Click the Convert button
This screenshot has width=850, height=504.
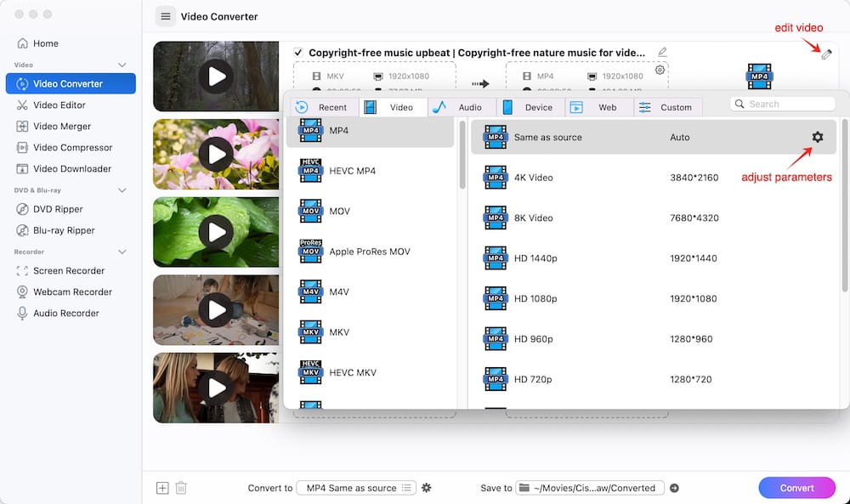coord(797,488)
